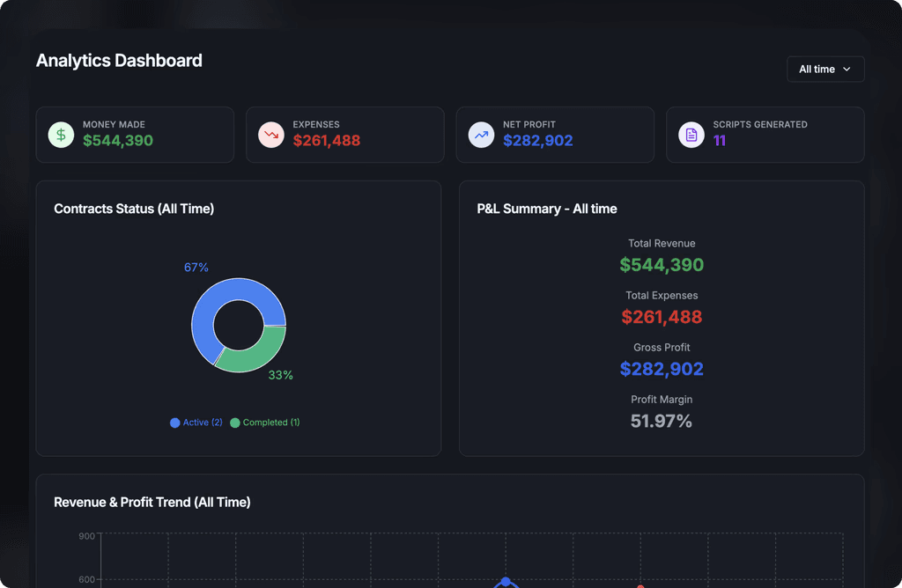Click the green Completed legend color dot
The width and height of the screenshot is (902, 588).
pyautogui.click(x=234, y=423)
